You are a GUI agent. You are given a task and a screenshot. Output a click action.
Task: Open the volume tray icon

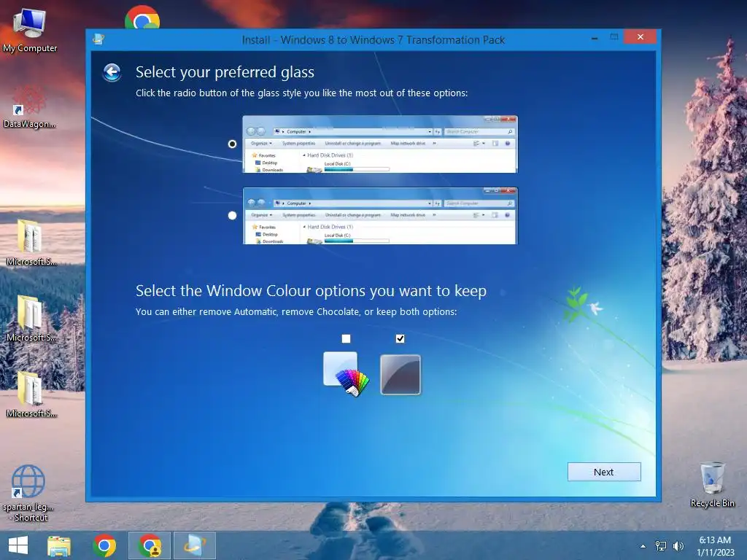click(x=678, y=546)
